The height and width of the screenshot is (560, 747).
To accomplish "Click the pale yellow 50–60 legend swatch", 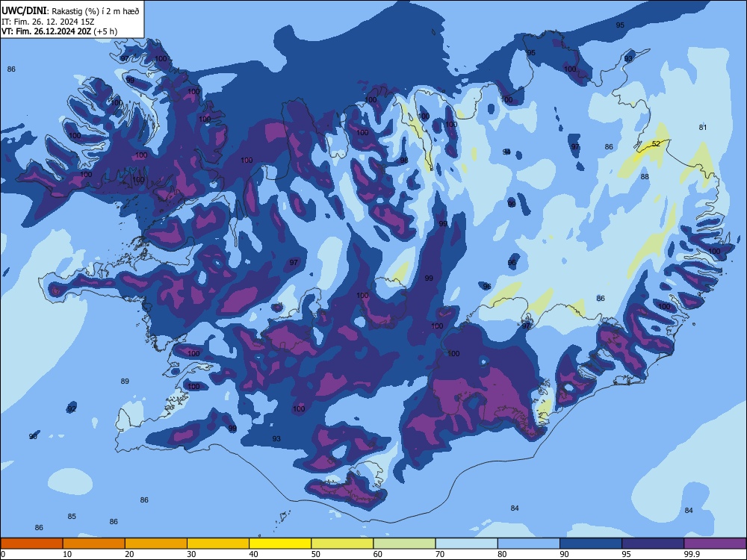I will 342,544.
